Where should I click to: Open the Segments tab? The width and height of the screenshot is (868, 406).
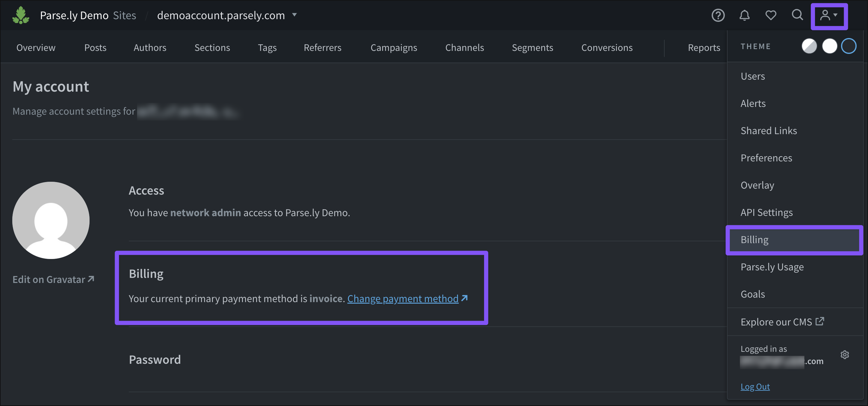[x=533, y=48]
